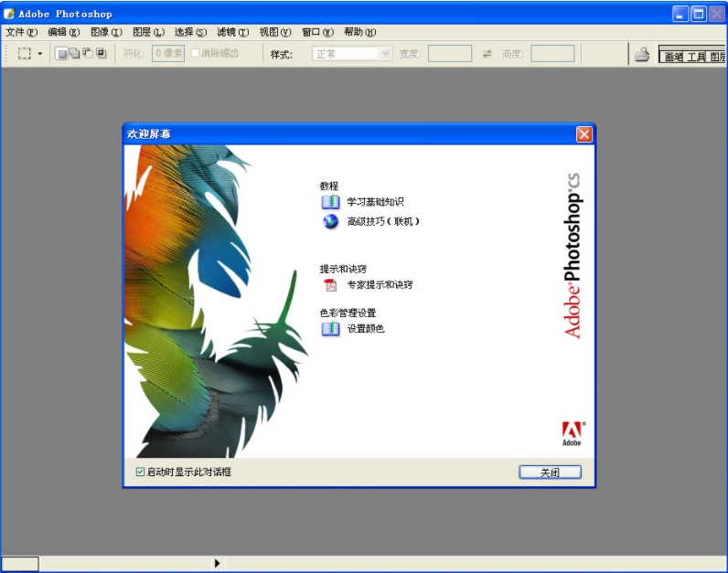Click the globe icon beside 高级技巧(联机)
Viewport: 728px width, 573px height.
click(x=330, y=221)
